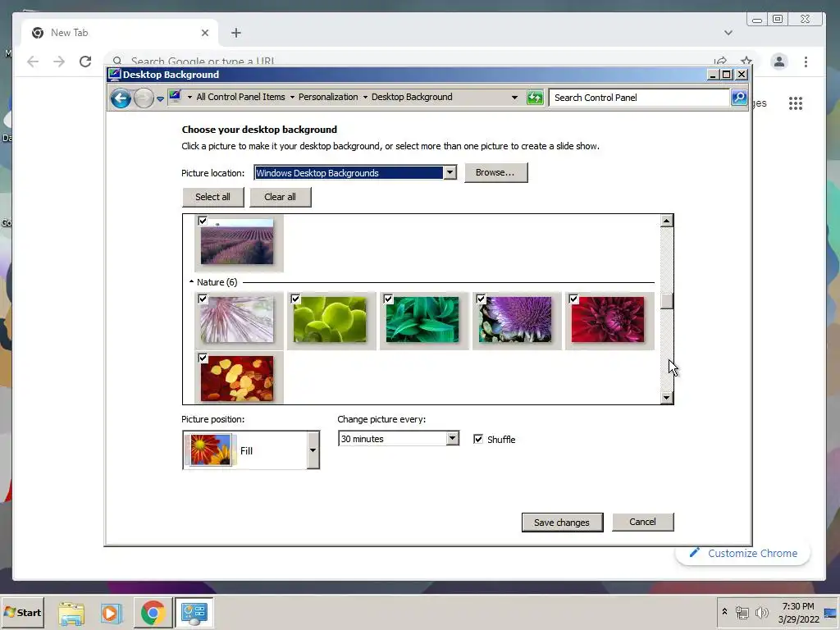
Task: Open the address bar history dropdown arrow
Action: click(x=514, y=98)
